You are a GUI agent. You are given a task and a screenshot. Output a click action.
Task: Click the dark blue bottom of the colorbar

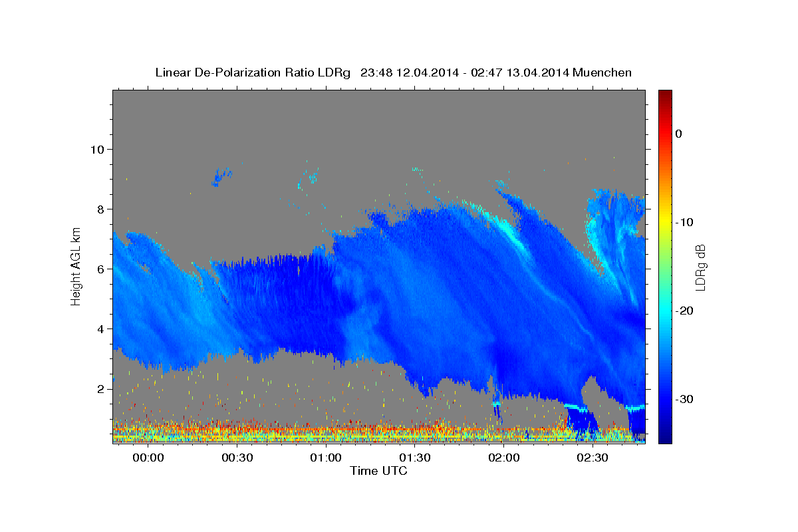point(665,438)
